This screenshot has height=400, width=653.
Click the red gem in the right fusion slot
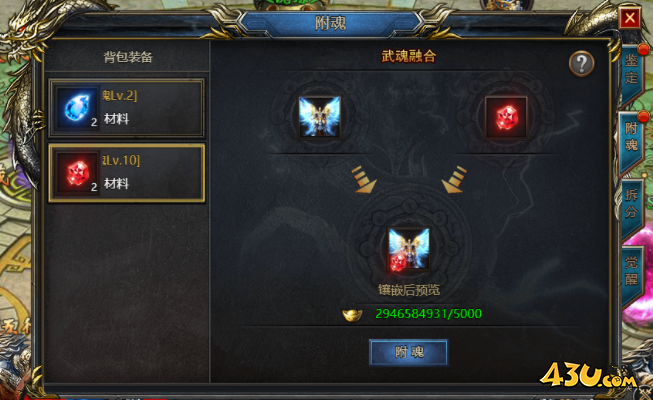506,117
